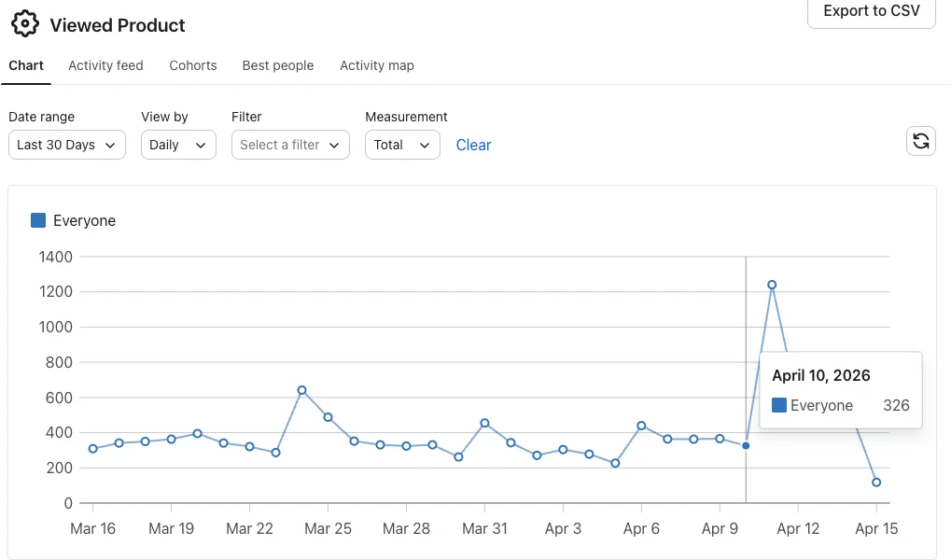
Task: Click the refresh chart icon
Action: [x=920, y=141]
